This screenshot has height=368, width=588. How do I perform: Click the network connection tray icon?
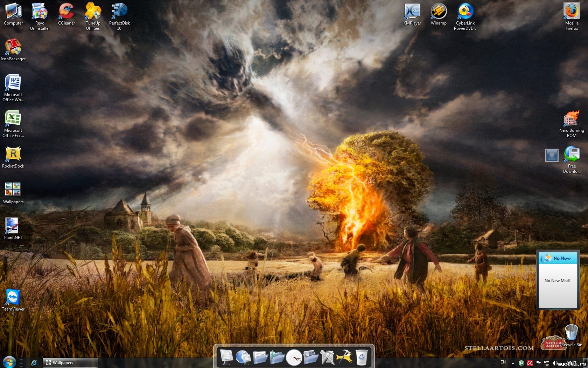[x=547, y=363]
